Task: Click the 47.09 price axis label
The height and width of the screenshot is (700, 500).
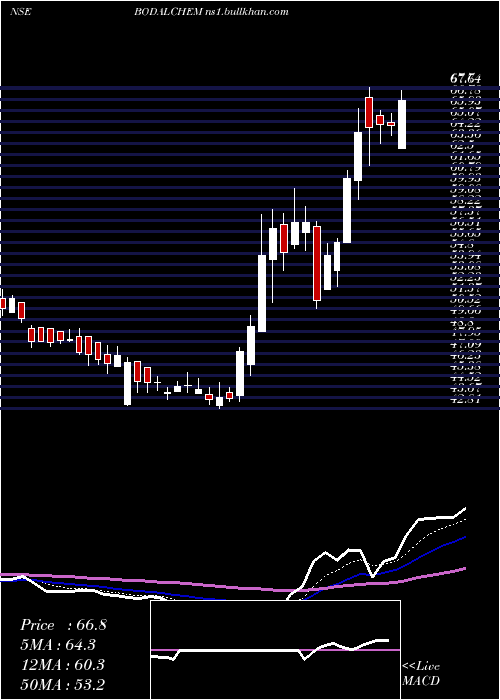Action: [464, 345]
